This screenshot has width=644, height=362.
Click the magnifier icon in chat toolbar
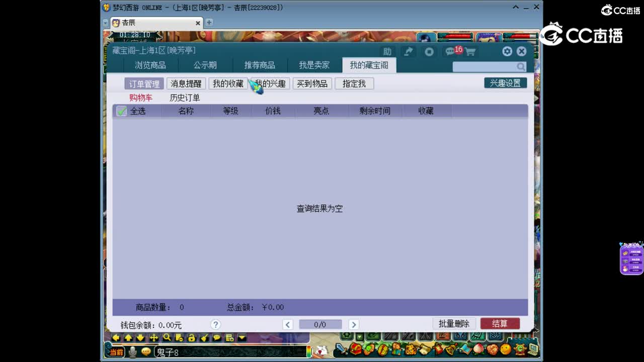167,338
